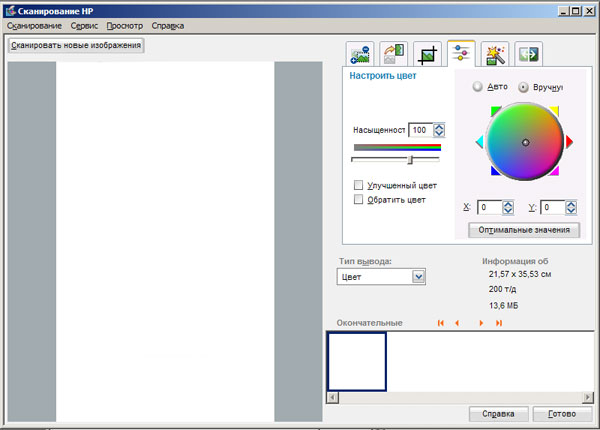Select the color adjustment sliders tab icon

[461, 54]
